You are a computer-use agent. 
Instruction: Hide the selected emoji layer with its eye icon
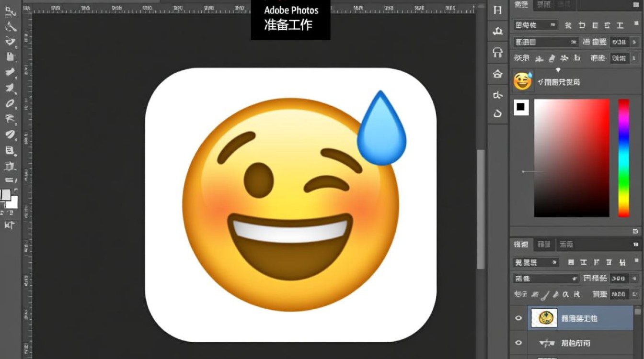pyautogui.click(x=518, y=318)
